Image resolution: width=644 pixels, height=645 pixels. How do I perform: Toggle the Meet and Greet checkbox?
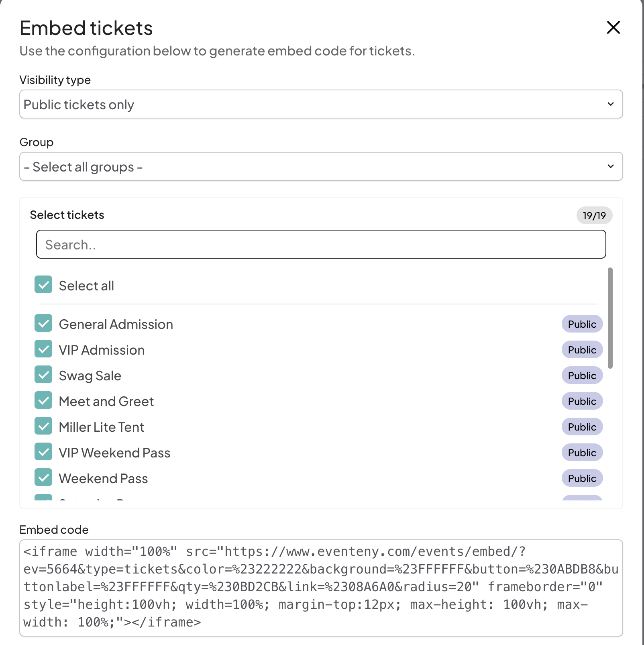tap(43, 400)
